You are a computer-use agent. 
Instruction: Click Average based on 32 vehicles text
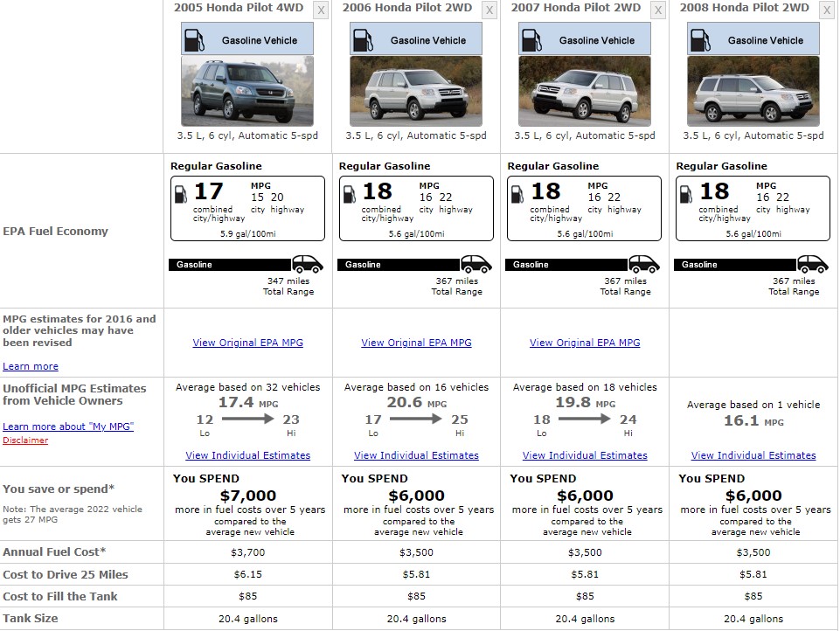(248, 387)
